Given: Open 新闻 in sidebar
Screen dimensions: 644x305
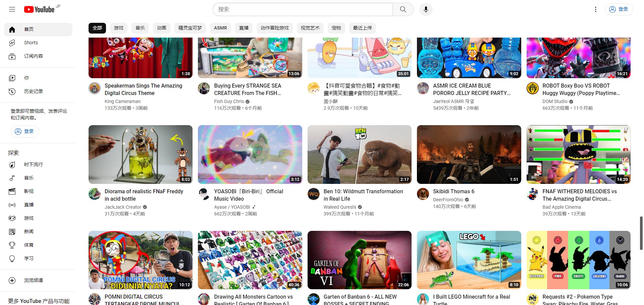Looking at the screenshot, I should coord(38,232).
